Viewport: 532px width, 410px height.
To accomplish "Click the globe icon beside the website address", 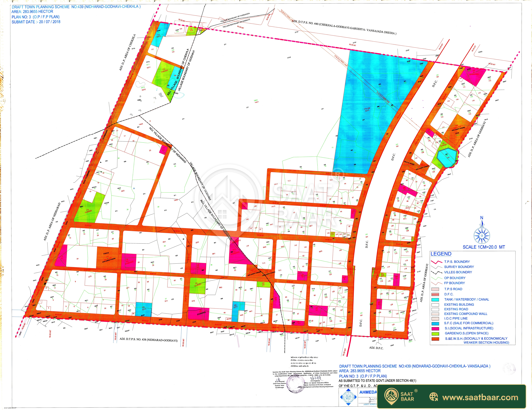I will (x=434, y=397).
